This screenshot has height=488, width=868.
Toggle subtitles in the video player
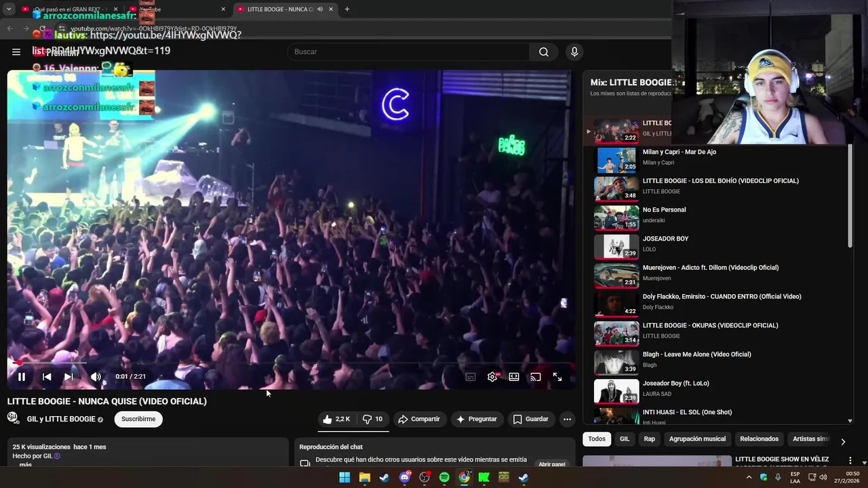[471, 377]
